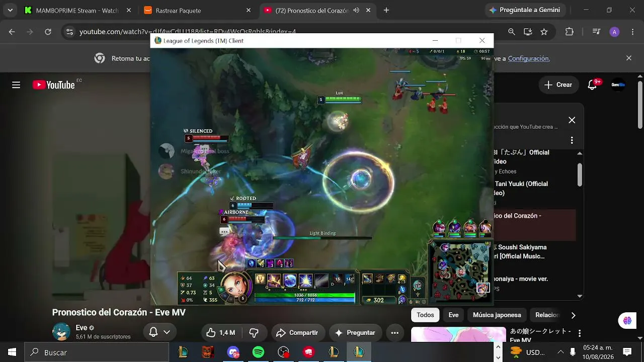Click the zoom magnifier icon in address bar

point(512,32)
